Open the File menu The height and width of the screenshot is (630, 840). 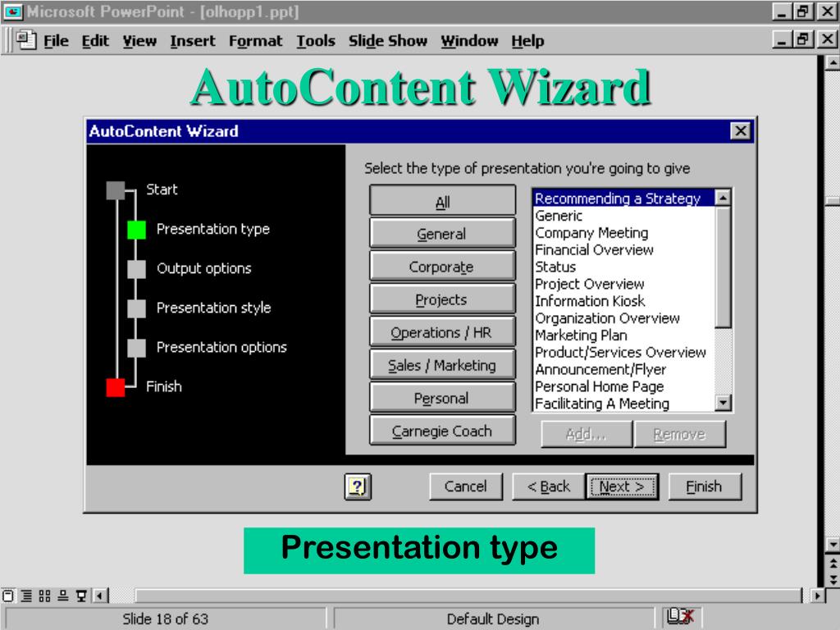pos(56,41)
